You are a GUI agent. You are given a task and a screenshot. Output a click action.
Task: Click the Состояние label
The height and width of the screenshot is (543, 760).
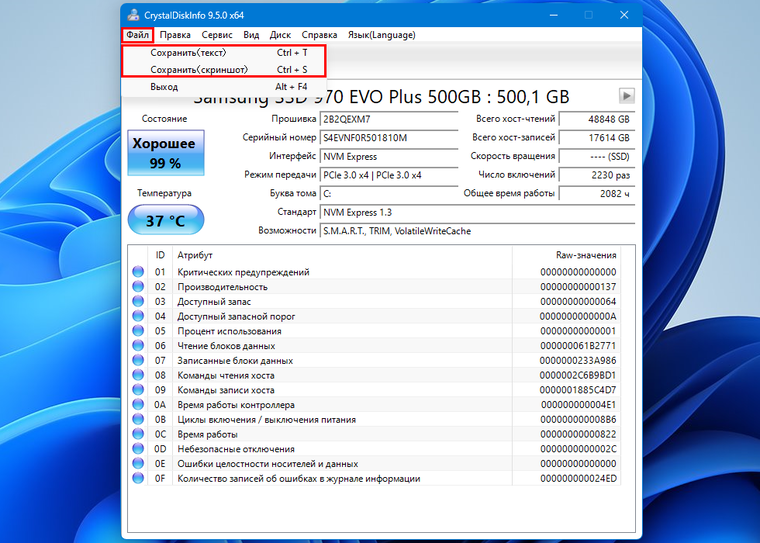pyautogui.click(x=164, y=119)
